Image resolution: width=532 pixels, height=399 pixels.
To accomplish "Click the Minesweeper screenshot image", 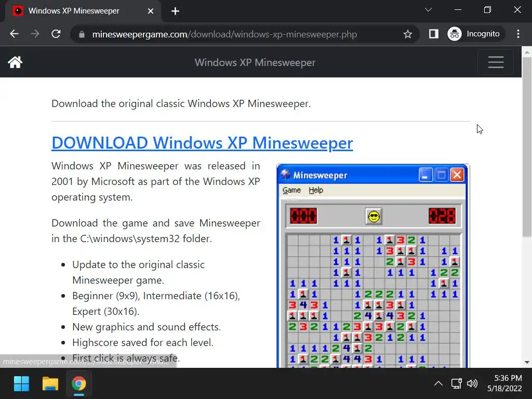I will click(x=373, y=266).
